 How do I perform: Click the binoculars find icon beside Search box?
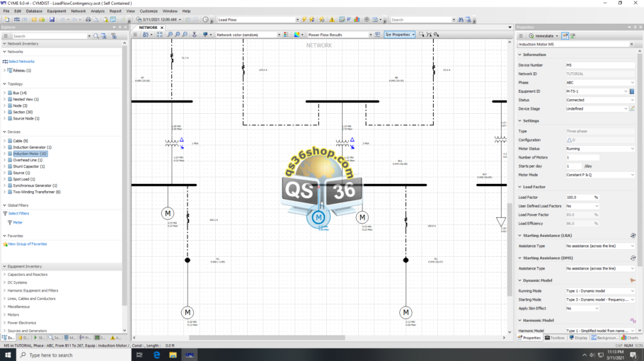coord(461,20)
